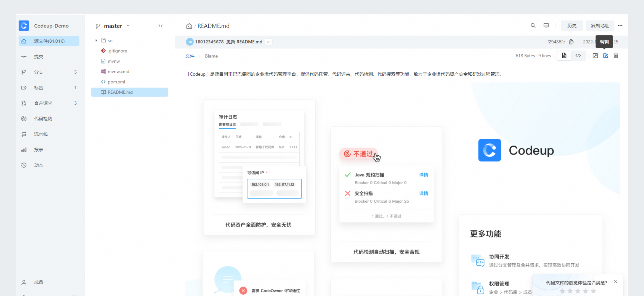This screenshot has width=644, height=296.
Task: Select README.md in the file tree
Action: coord(129,92)
